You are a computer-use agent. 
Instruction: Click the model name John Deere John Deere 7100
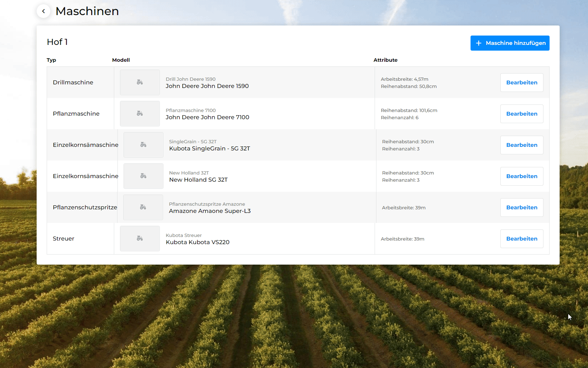pos(207,117)
